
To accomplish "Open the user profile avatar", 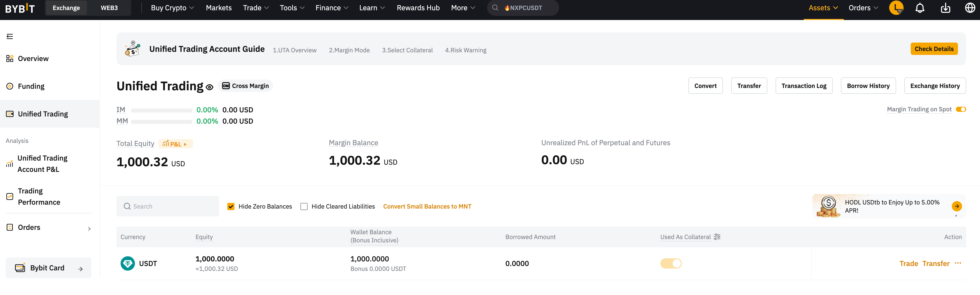I will (896, 8).
